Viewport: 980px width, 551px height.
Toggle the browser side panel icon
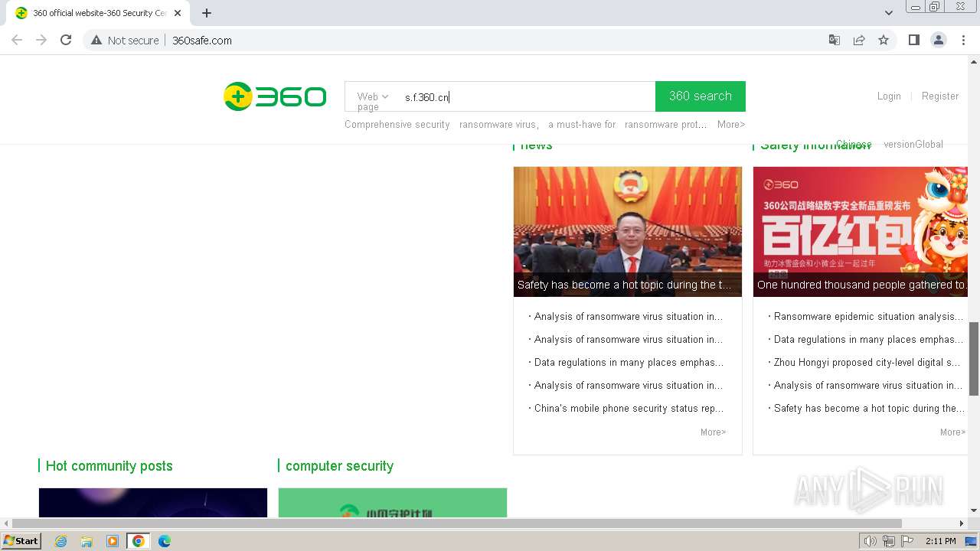[913, 40]
